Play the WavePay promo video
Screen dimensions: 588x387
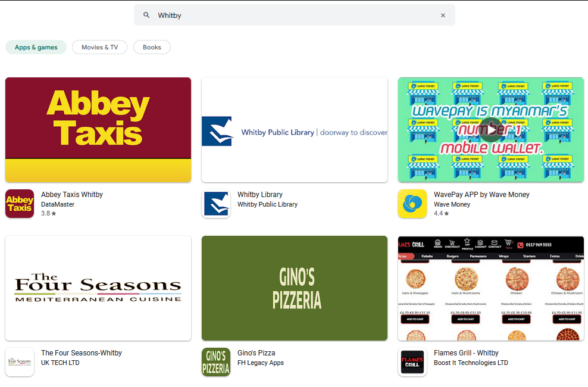(x=491, y=130)
